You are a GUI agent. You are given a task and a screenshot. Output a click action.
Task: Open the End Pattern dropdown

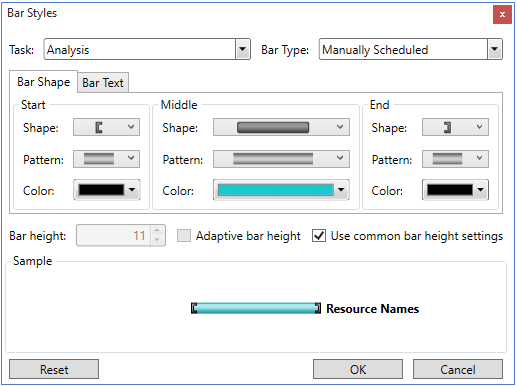(x=455, y=159)
